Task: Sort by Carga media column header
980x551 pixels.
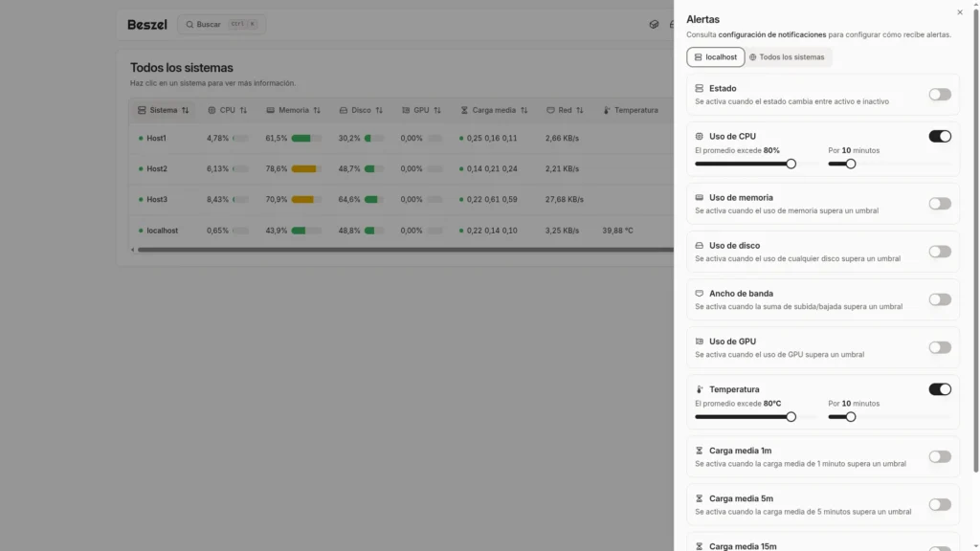Action: pos(493,110)
